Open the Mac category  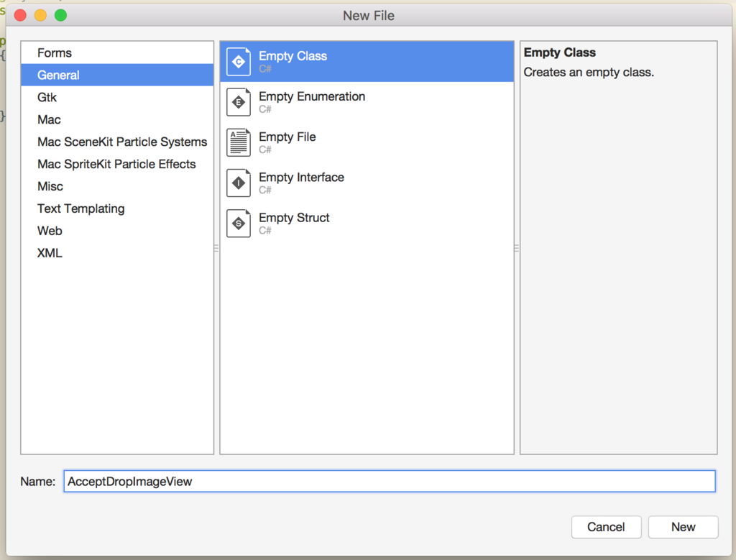coord(117,120)
